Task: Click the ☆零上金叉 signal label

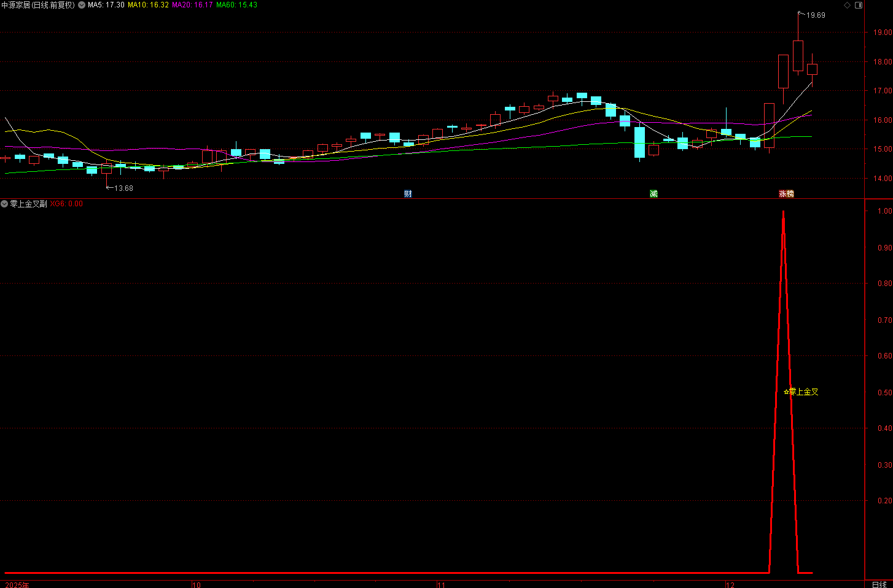Action: (801, 392)
